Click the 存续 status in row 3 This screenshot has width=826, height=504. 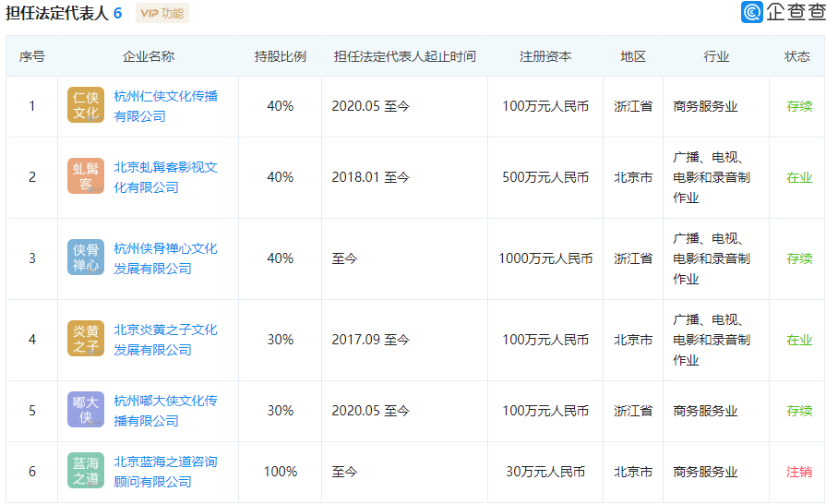pos(799,258)
